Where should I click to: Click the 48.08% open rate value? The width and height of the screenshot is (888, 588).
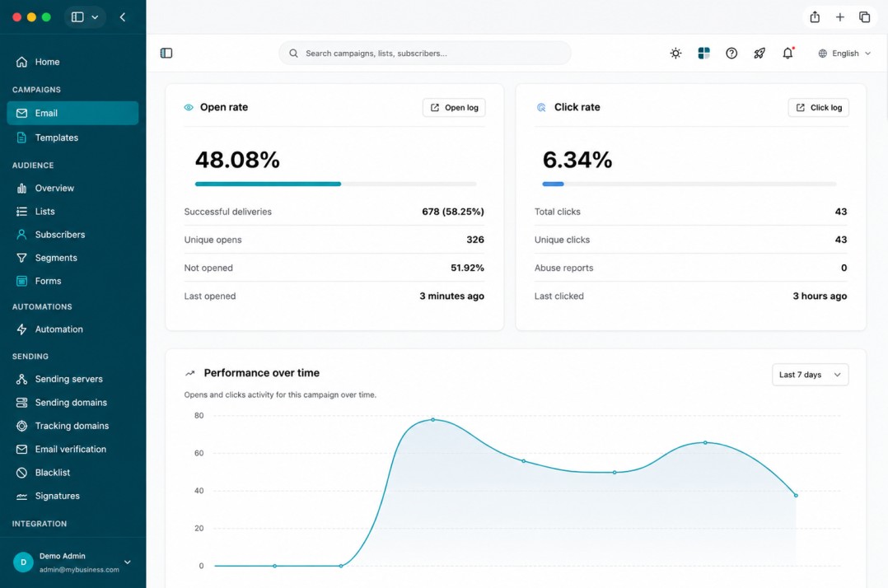click(x=237, y=160)
